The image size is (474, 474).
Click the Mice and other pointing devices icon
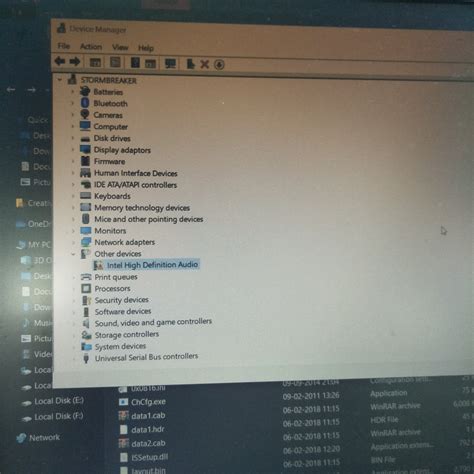[86, 219]
